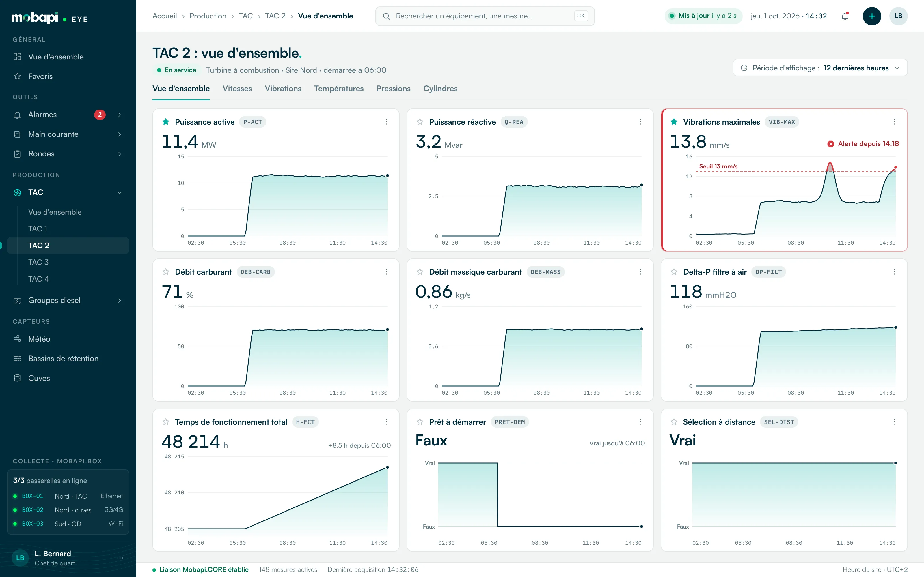
Task: Favorite Puissance réactive with its star
Action: [420, 122]
